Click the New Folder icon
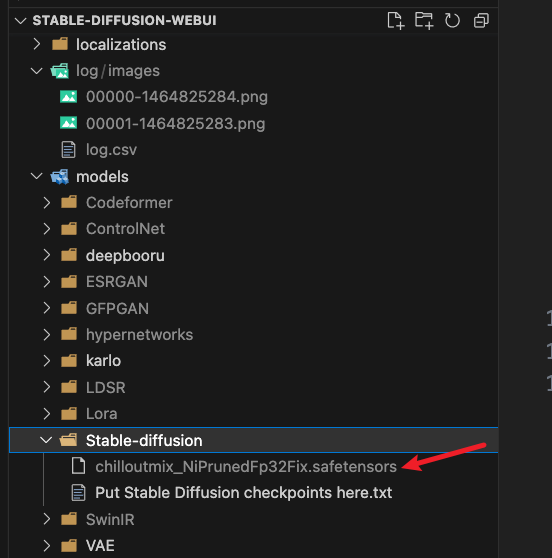 click(x=424, y=20)
